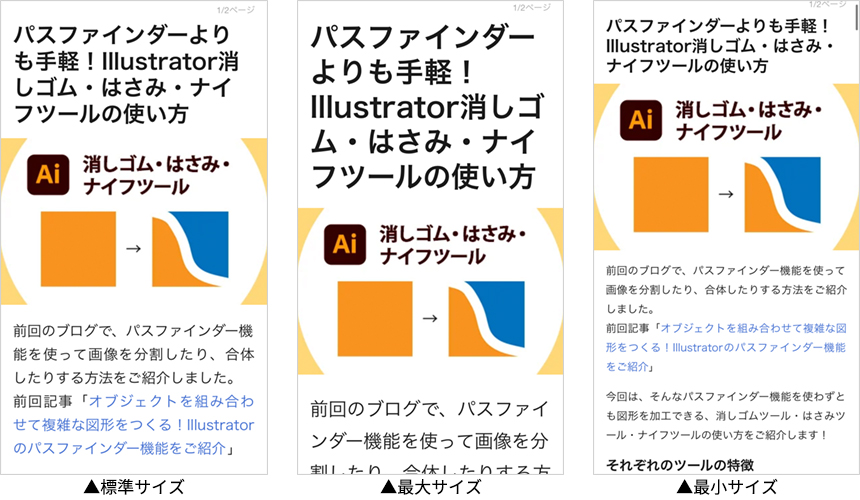Viewport: 860px width, 500px height.
Task: Click the Ai logo in the 標準サイズ preview
Action: (x=48, y=175)
